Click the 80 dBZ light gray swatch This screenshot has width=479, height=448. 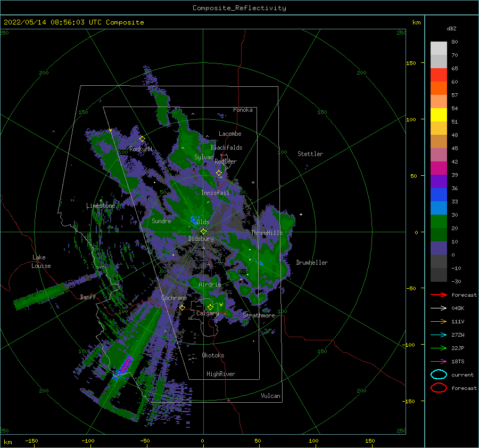tap(439, 48)
